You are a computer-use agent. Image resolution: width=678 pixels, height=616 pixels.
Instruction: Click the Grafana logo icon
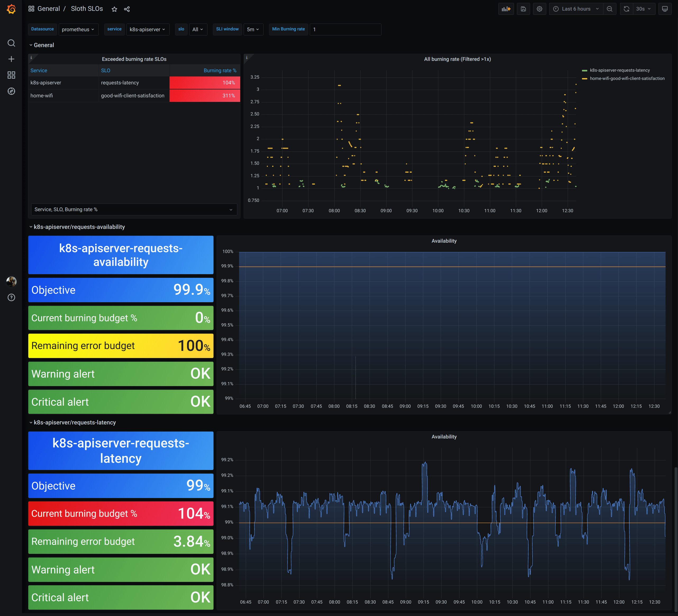11,9
